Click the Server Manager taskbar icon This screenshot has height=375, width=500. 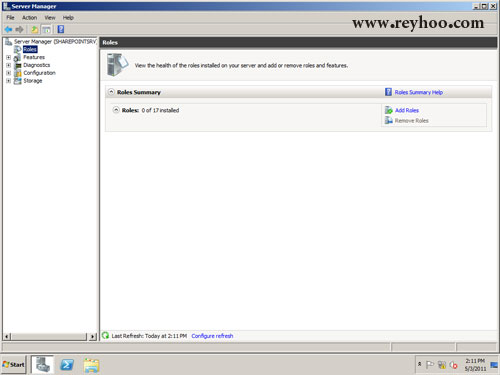click(43, 365)
